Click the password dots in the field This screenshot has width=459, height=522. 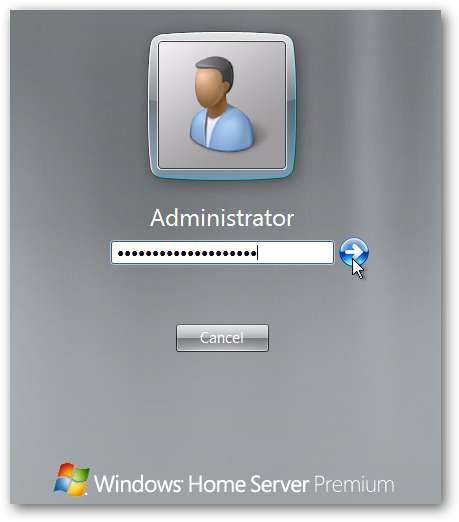tap(187, 254)
